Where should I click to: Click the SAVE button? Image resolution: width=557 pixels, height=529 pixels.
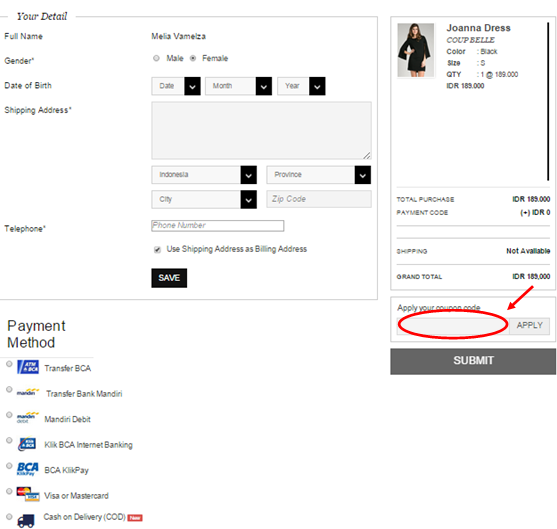click(x=169, y=278)
